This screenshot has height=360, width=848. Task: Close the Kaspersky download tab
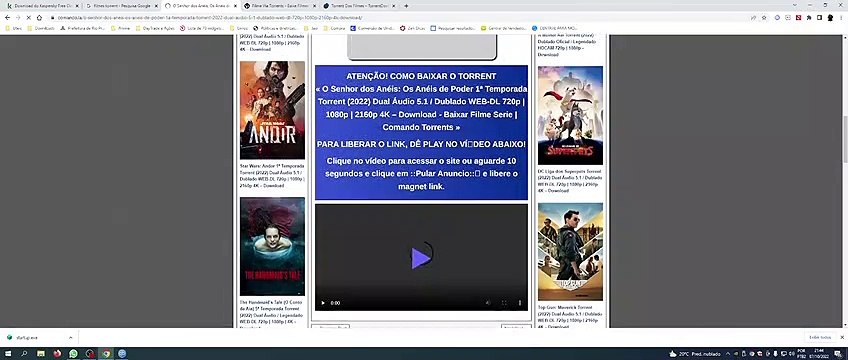(77, 5)
